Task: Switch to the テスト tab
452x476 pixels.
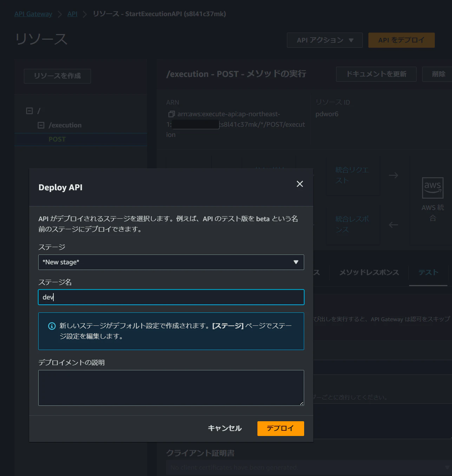Action: click(x=428, y=272)
